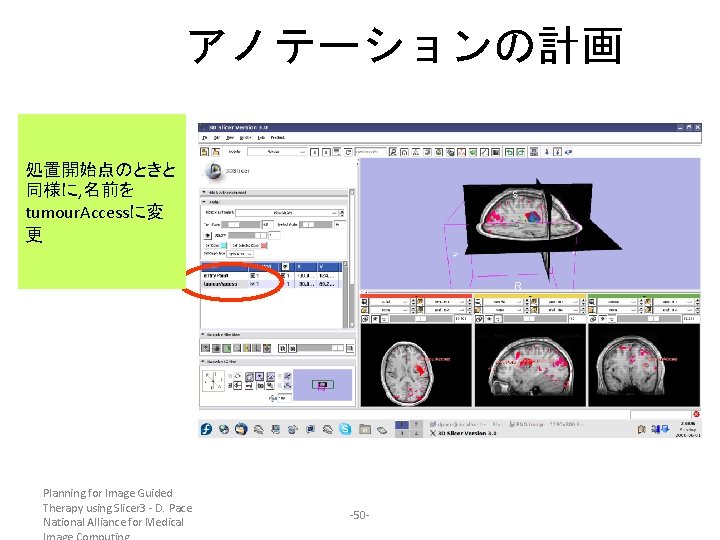Open the Thunderbird mail launcher in panel
720x540 pixels.
coord(241,429)
